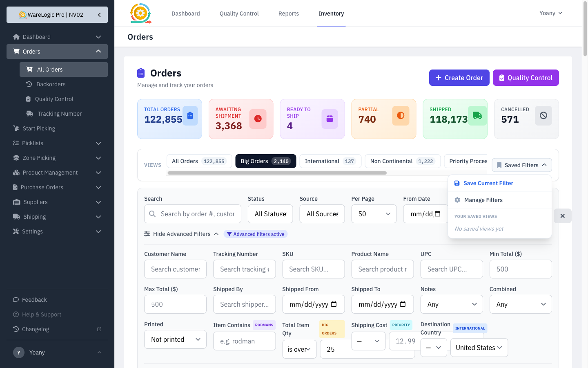Select the International view tab
Image resolution: width=588 pixels, height=368 pixels.
(331, 161)
